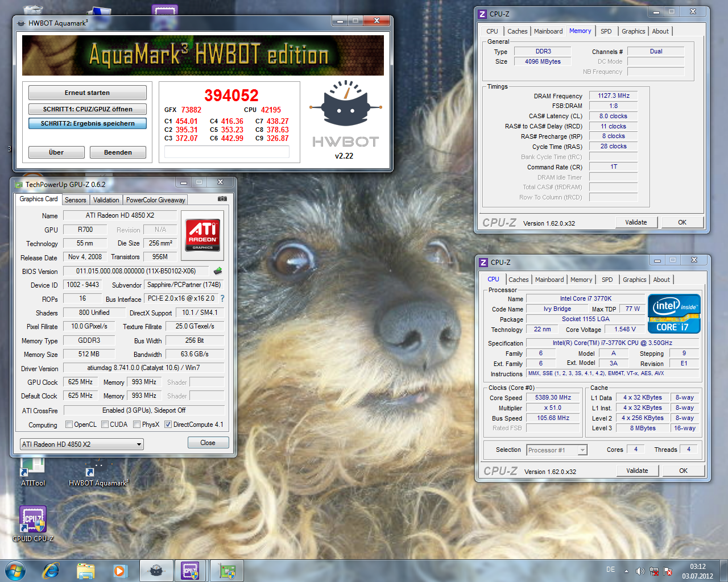The height and width of the screenshot is (582, 728).
Task: Click Validate in the lower CPU-Z window
Action: (x=637, y=471)
